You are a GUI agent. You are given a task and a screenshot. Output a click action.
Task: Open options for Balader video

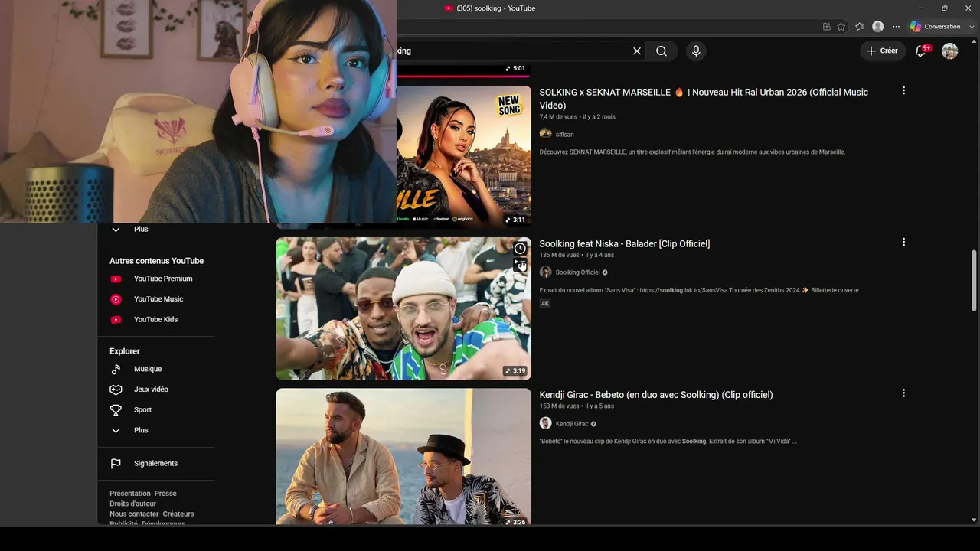point(903,242)
